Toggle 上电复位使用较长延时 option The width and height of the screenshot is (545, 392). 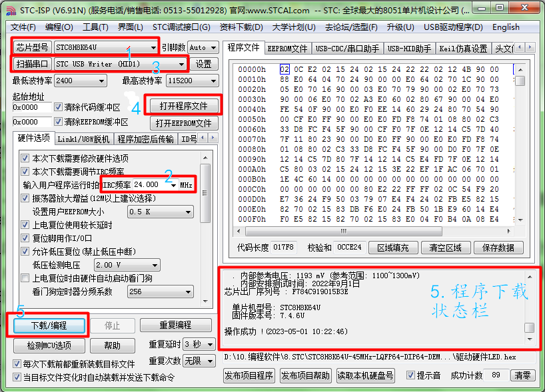click(x=25, y=225)
